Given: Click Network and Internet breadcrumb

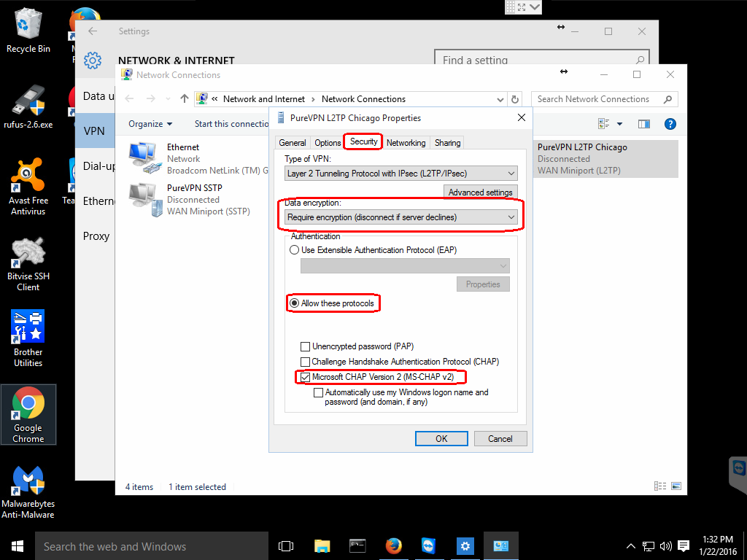Looking at the screenshot, I should pos(264,99).
